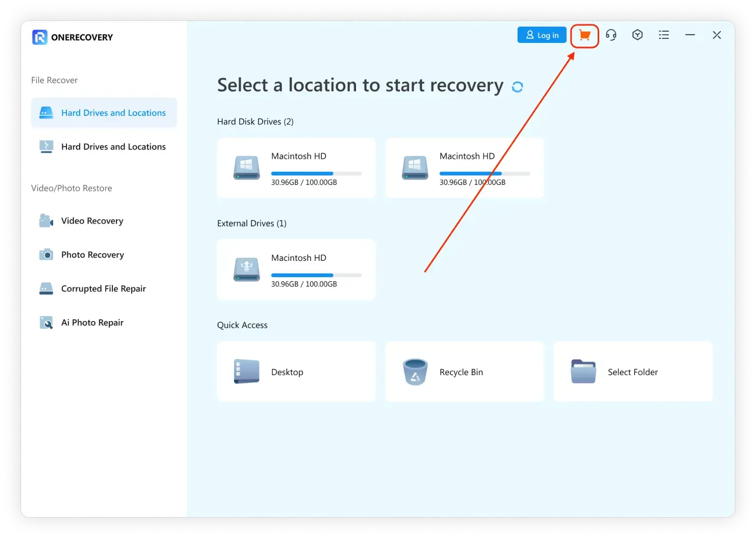Click the headset customer support icon
Image resolution: width=756 pixels, height=538 pixels.
pos(611,35)
